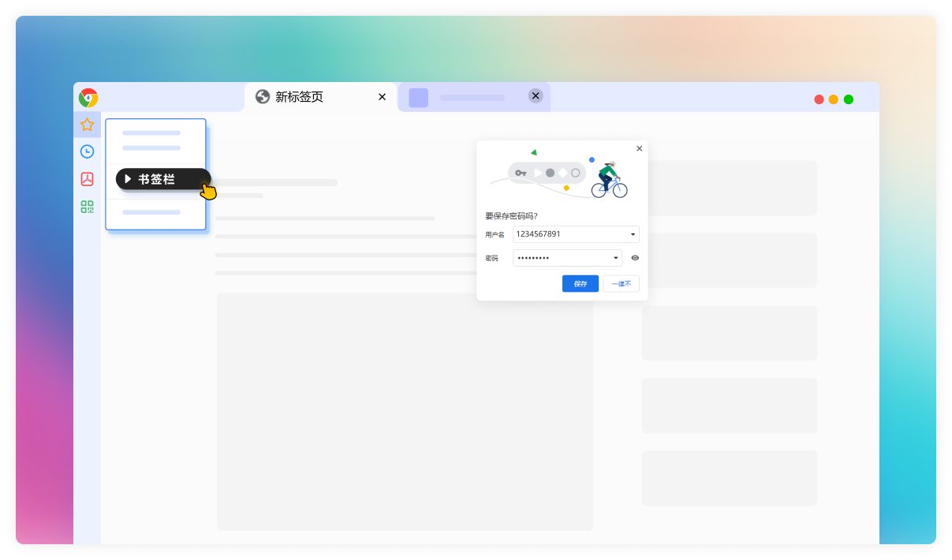
Task: Click the red window control dot
Action: (x=819, y=99)
